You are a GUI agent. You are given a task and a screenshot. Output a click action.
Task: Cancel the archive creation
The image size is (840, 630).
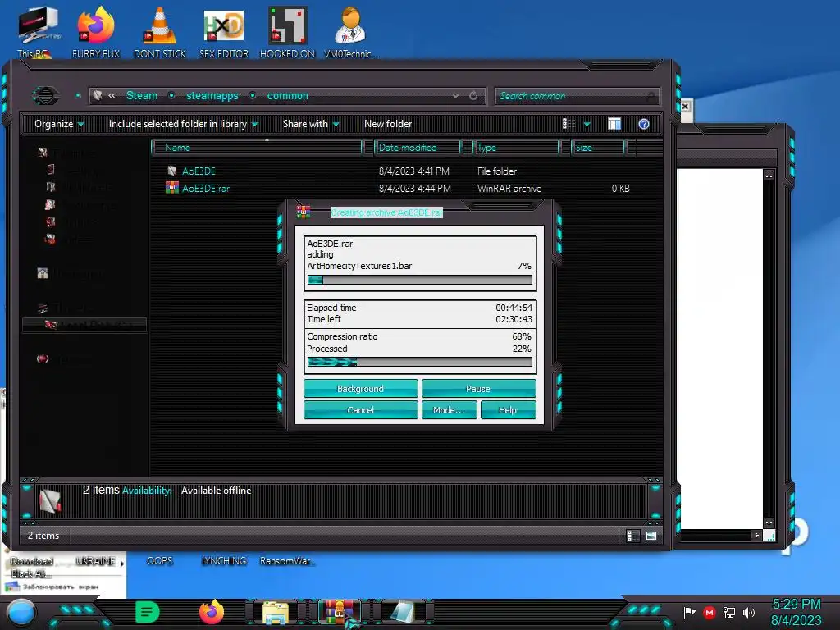point(361,410)
